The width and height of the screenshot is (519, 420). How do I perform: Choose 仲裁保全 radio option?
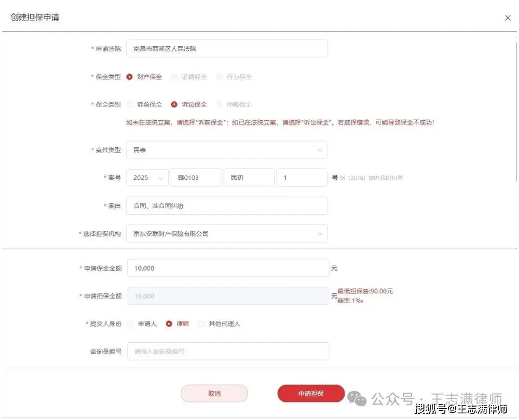[x=219, y=105]
